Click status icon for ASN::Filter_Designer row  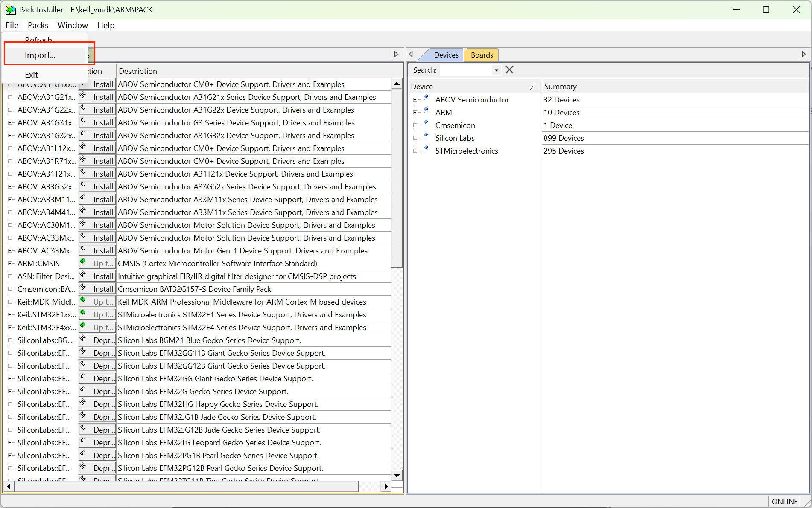coord(83,274)
